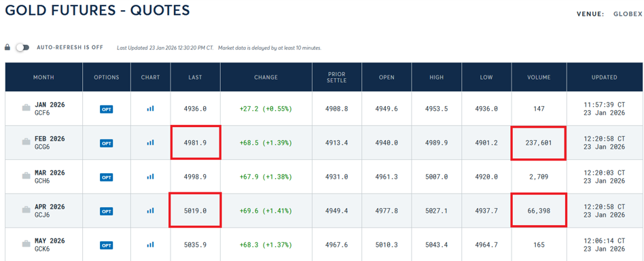
Task: Click the VOLUME column header
Action: point(539,77)
